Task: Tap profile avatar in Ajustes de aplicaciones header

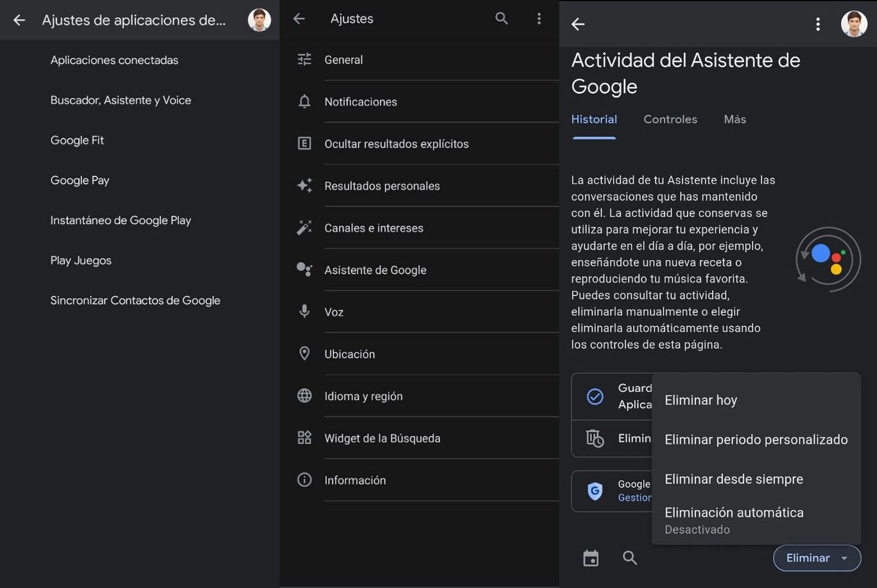Action: pyautogui.click(x=259, y=20)
